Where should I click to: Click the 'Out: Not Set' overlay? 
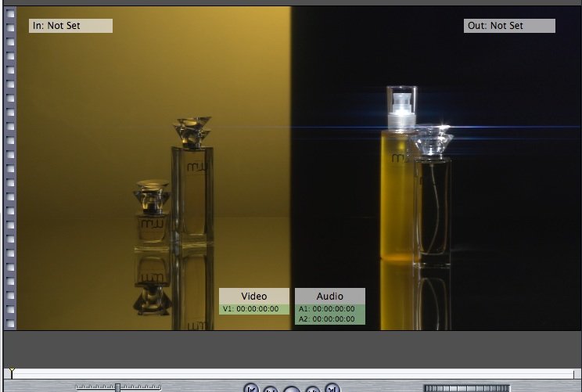point(509,26)
